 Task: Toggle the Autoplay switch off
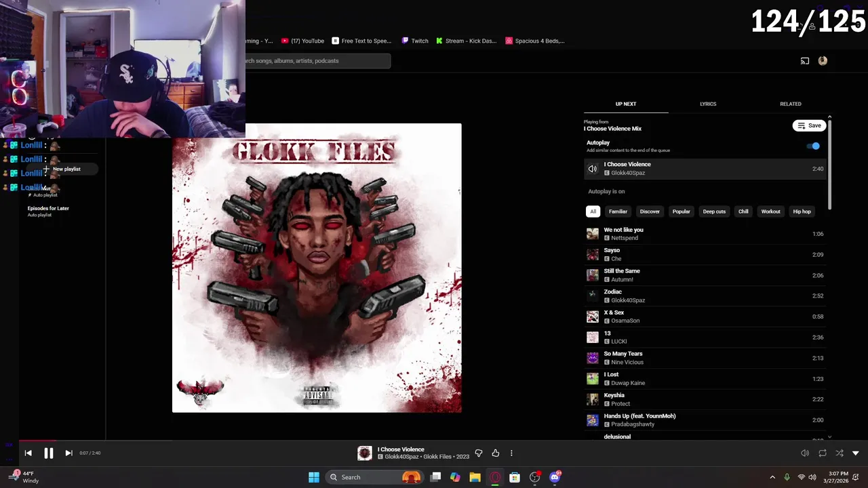pos(813,146)
